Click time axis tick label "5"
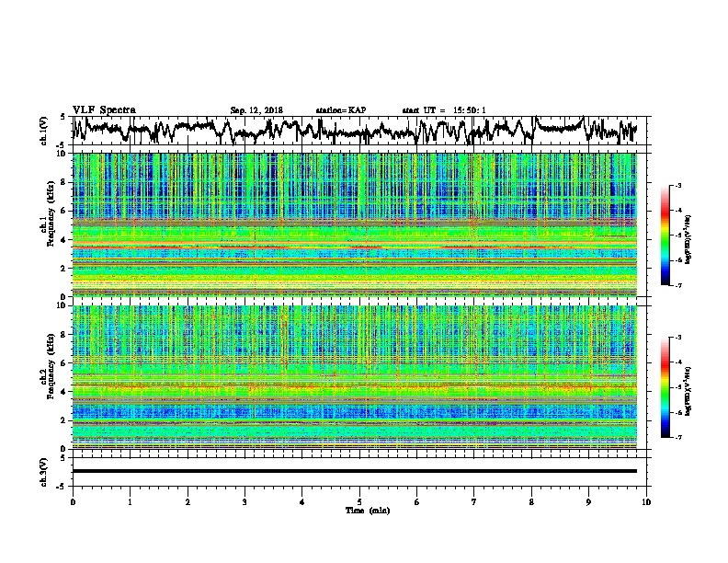 tap(359, 501)
